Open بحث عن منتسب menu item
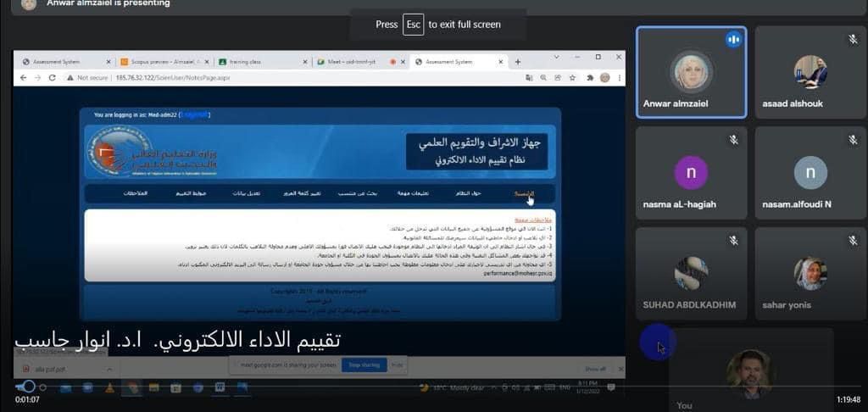The image size is (868, 412). pos(358,194)
